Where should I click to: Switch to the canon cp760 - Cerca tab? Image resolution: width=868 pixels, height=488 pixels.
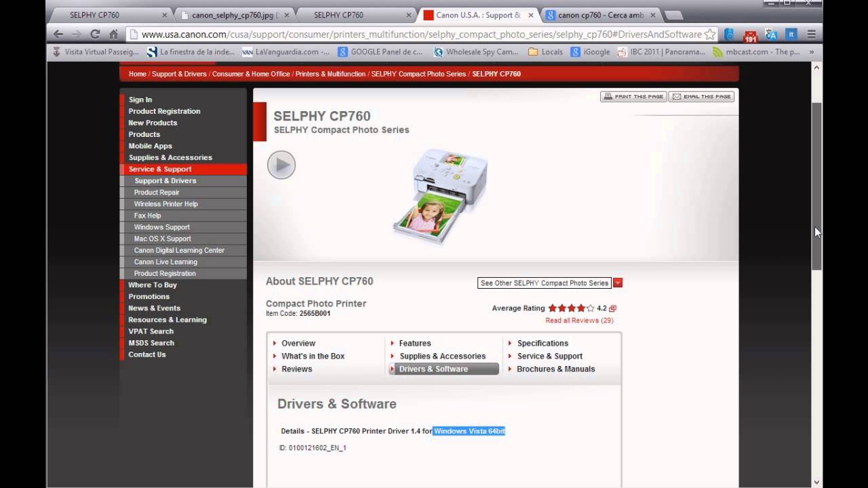click(x=601, y=15)
